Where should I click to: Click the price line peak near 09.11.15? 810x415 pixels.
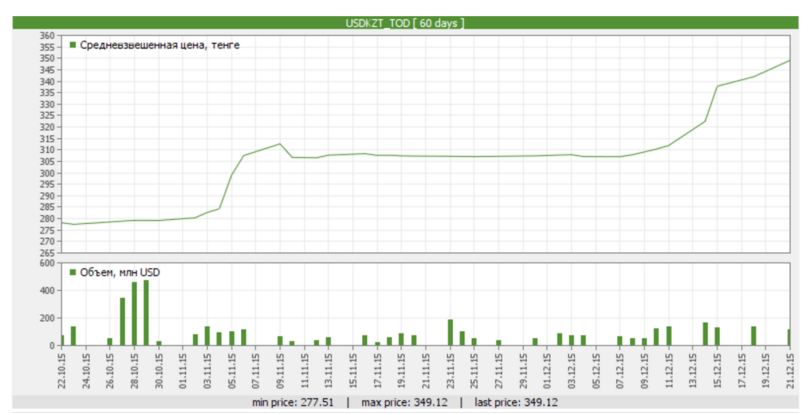280,144
